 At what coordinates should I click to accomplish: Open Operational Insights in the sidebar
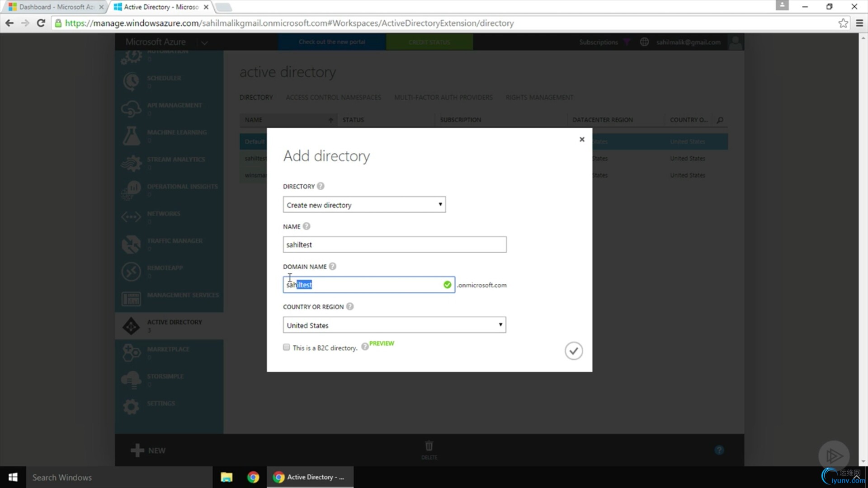(x=169, y=190)
